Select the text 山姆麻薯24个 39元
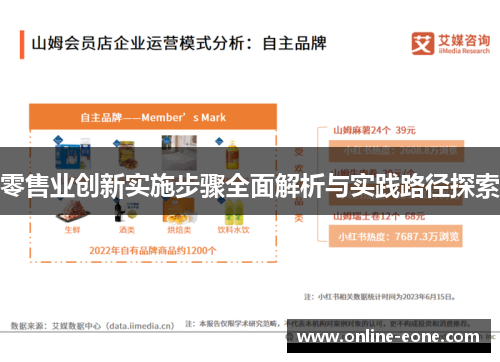The height and width of the screenshot is (362, 500). point(374,130)
